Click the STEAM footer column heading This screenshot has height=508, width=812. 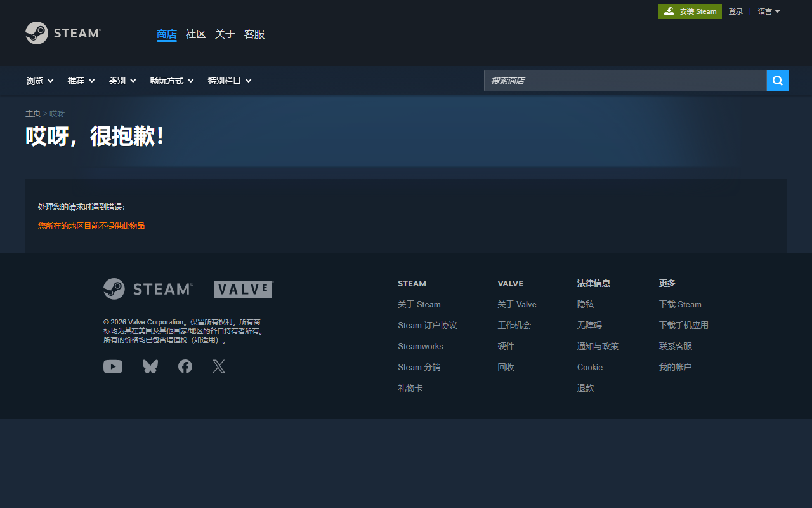[x=412, y=284]
